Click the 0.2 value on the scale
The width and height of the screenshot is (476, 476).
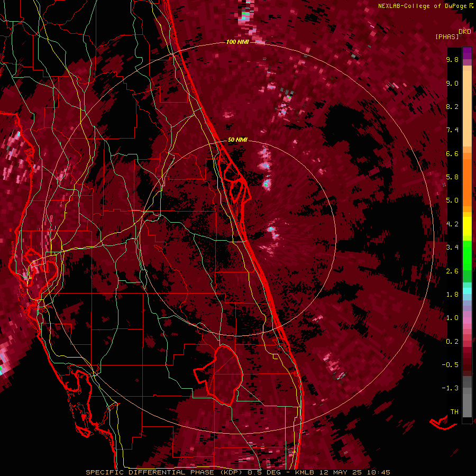[452, 341]
